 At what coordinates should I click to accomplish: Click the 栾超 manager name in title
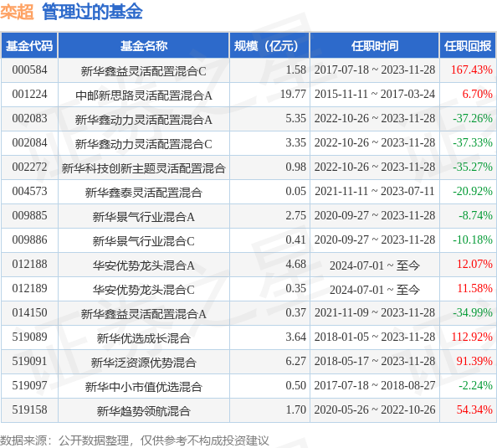pyautogui.click(x=17, y=12)
